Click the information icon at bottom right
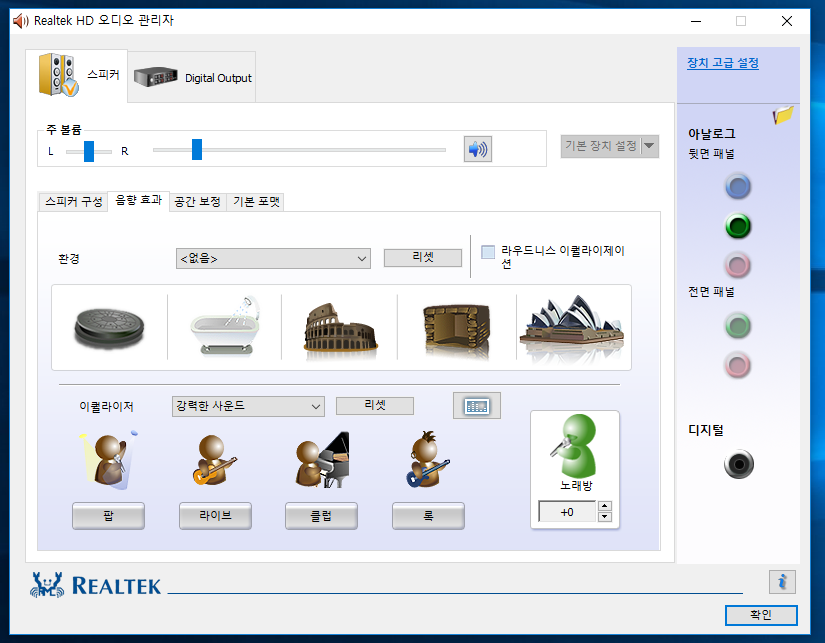Image resolution: width=825 pixels, height=643 pixels. point(782,582)
